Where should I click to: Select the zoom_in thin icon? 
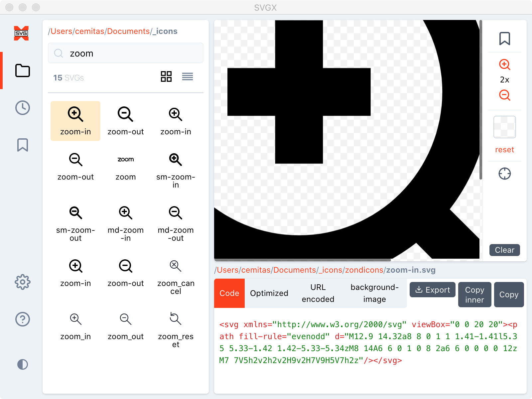pyautogui.click(x=75, y=327)
